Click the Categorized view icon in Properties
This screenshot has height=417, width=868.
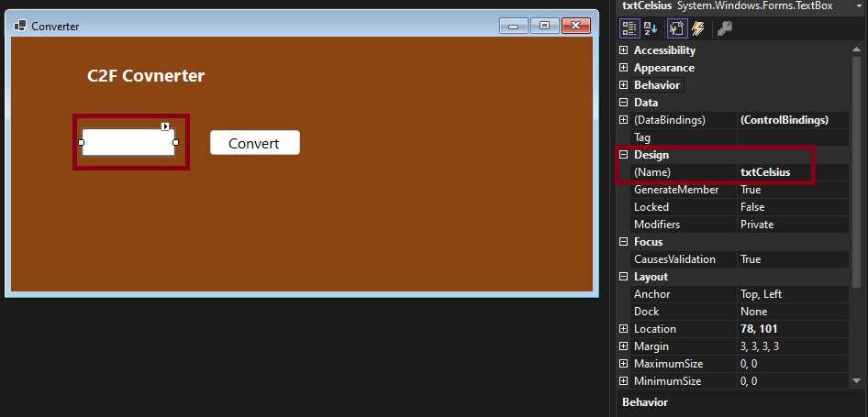629,28
